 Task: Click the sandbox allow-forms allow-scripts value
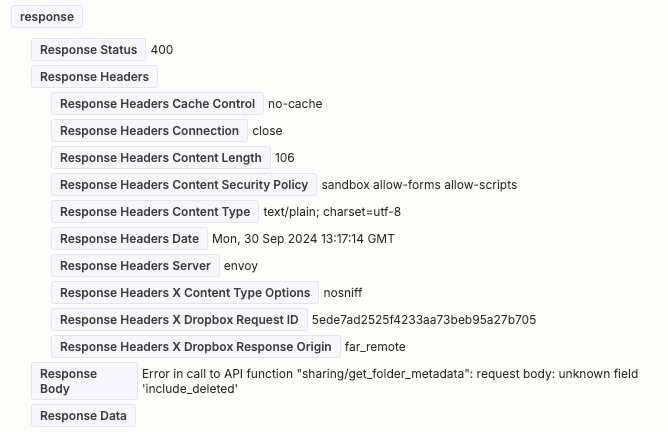pos(419,185)
